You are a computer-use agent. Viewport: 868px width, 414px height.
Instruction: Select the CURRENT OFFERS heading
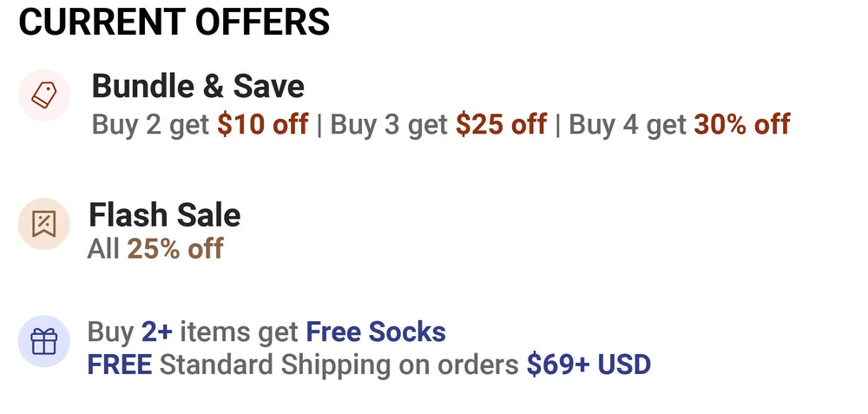coord(174,23)
